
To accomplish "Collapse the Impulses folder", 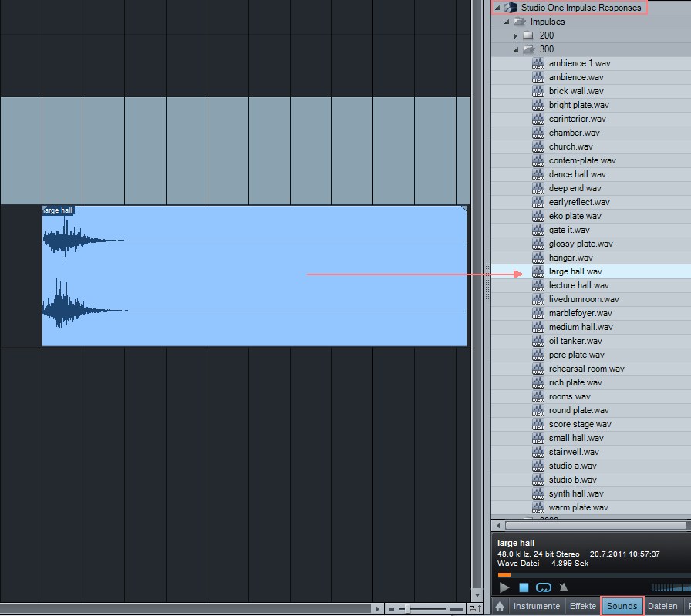I will [x=507, y=22].
